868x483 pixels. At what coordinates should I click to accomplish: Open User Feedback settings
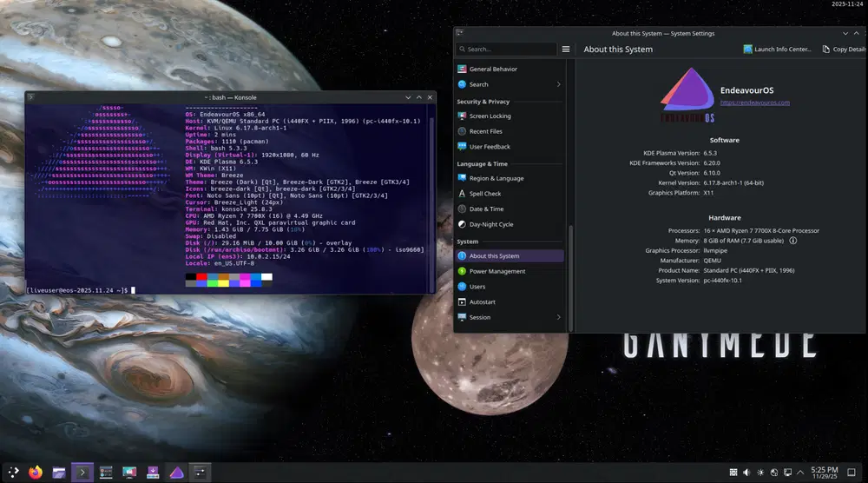click(510, 147)
